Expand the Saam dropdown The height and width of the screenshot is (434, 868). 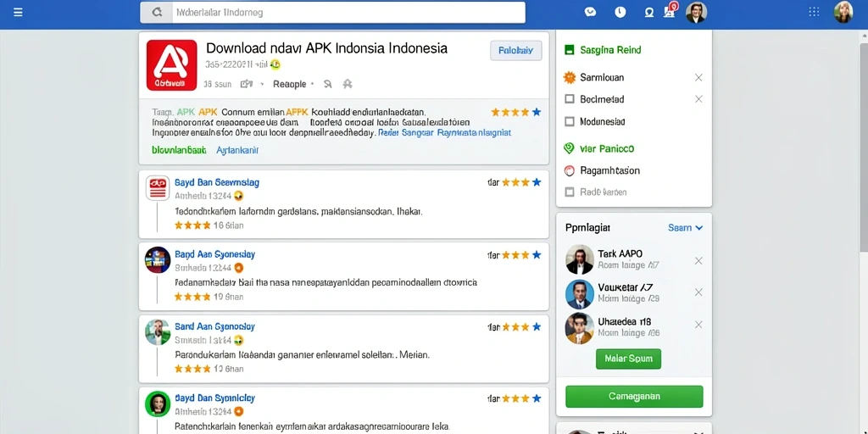click(x=685, y=227)
